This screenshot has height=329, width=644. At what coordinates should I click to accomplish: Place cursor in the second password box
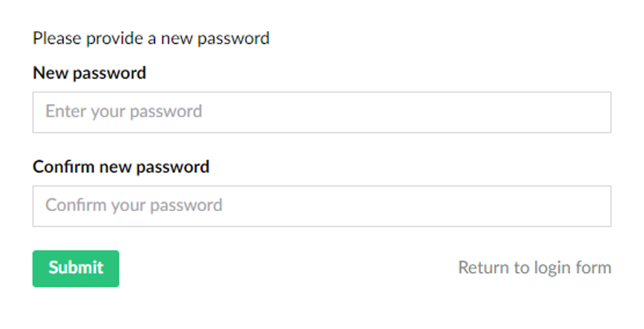[321, 206]
